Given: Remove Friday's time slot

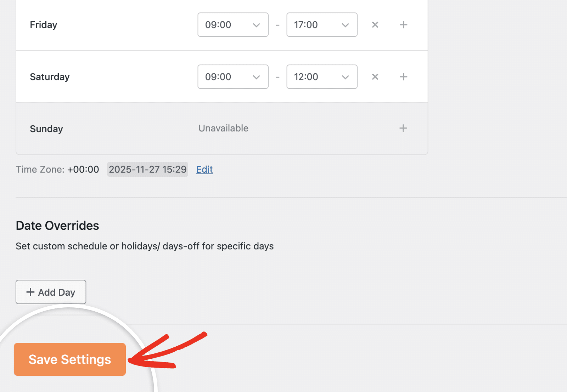Looking at the screenshot, I should click(375, 24).
